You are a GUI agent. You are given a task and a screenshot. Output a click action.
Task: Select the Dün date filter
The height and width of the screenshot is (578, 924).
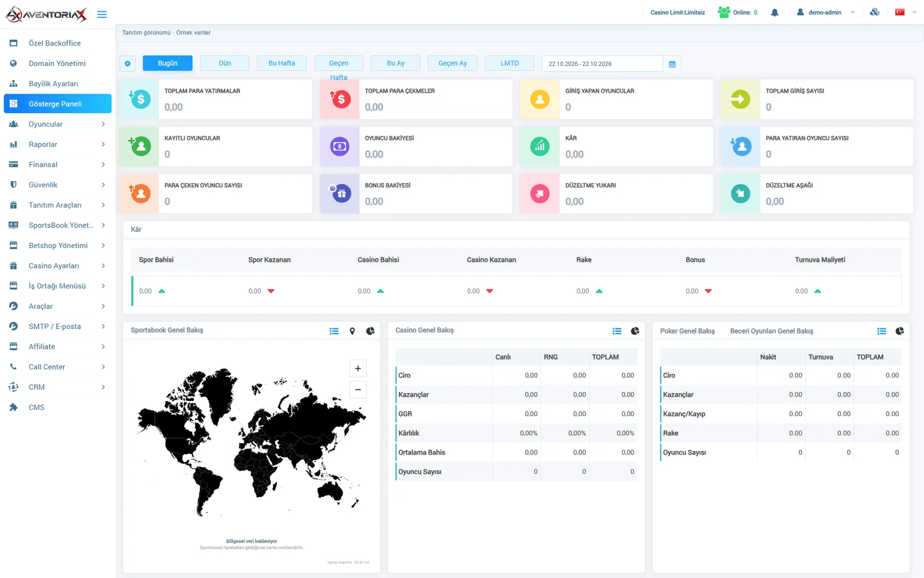tap(225, 63)
